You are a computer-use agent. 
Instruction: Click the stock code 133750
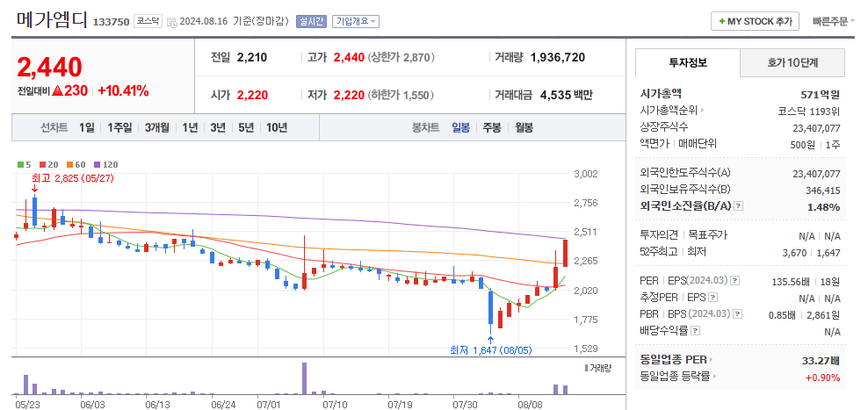pos(112,22)
